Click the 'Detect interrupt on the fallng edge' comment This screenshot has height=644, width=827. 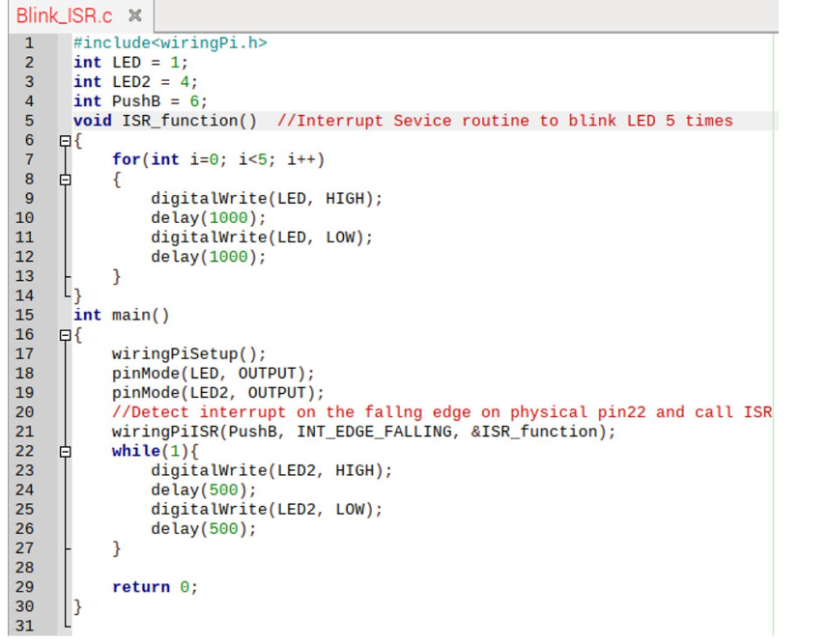pyautogui.click(x=442, y=412)
